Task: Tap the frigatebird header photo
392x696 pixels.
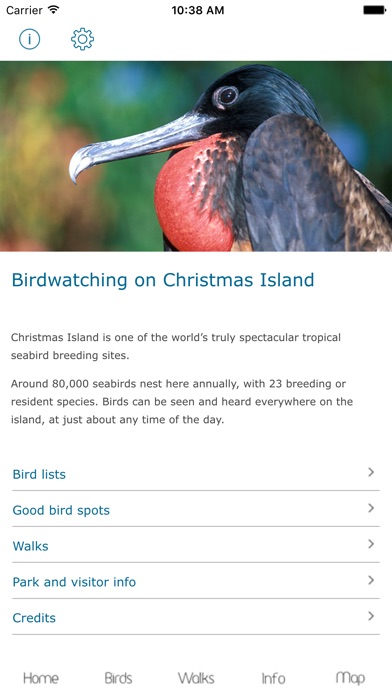Action: click(196, 156)
